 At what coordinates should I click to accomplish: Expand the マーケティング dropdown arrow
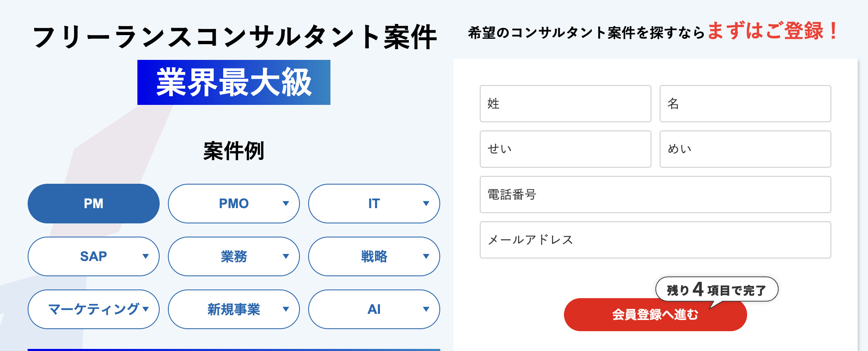point(146,309)
